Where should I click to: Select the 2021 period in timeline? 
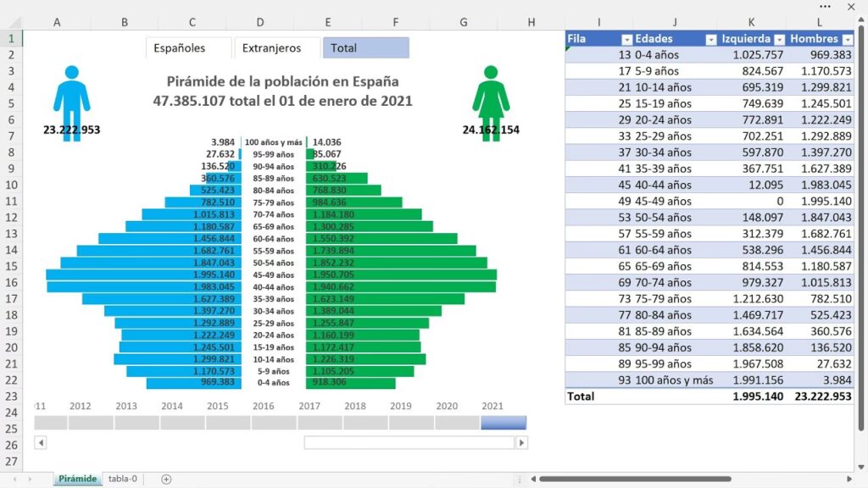coord(503,422)
